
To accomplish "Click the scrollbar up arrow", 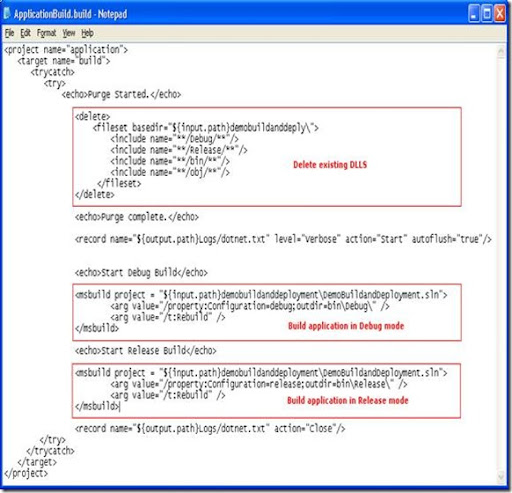I will click(501, 51).
